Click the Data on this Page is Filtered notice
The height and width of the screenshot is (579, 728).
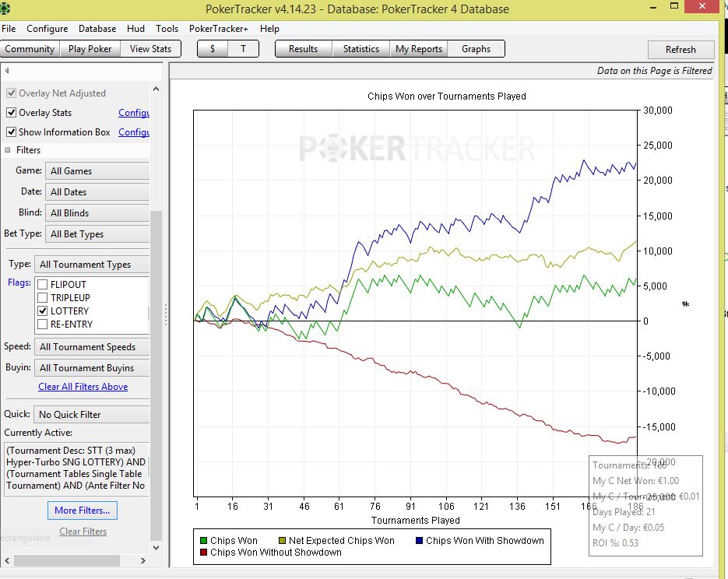click(x=654, y=71)
